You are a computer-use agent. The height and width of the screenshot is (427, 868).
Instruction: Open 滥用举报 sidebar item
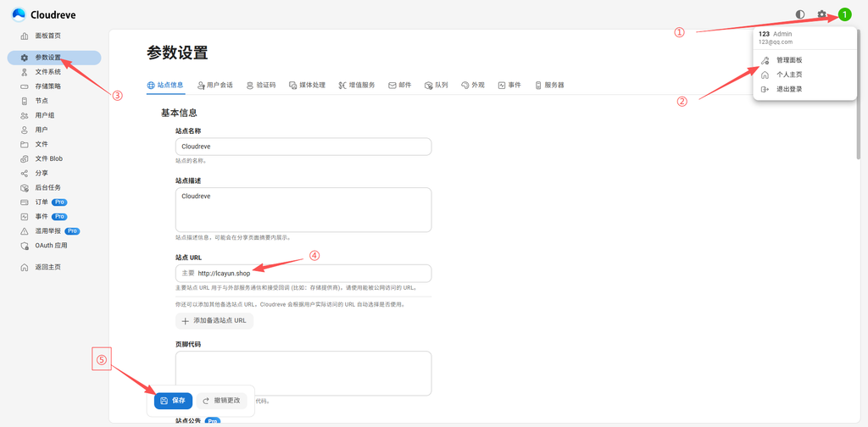point(54,230)
